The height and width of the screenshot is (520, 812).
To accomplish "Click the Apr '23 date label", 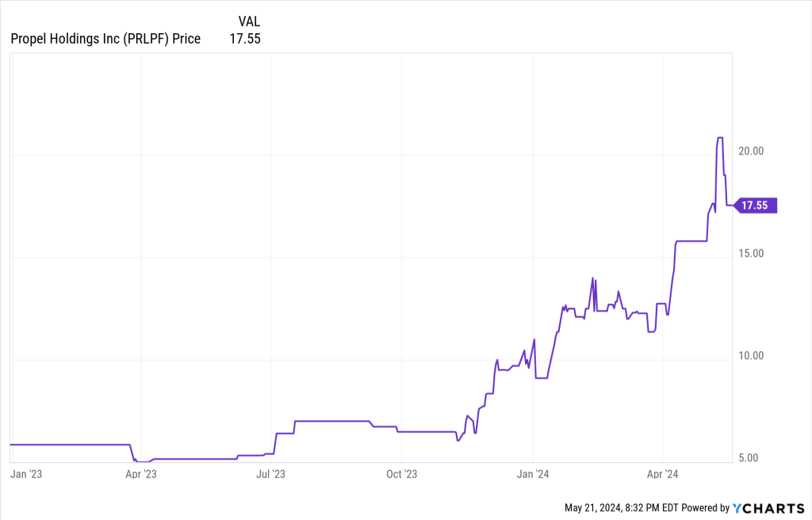I will 141,474.
